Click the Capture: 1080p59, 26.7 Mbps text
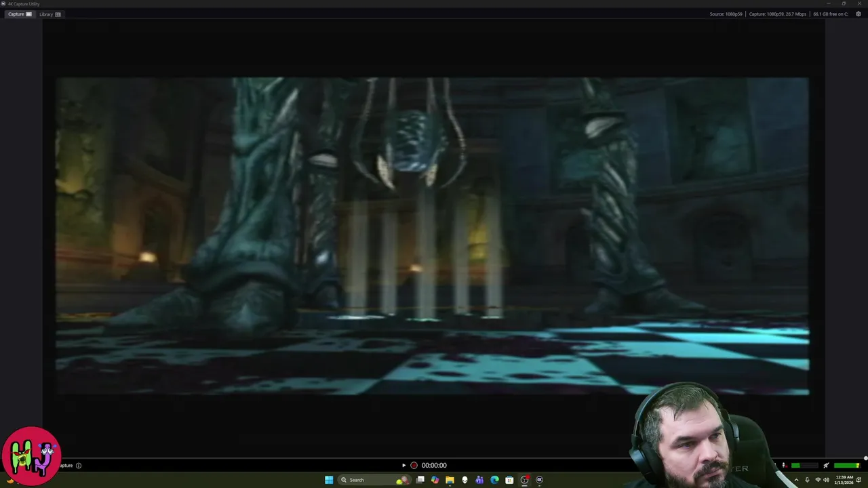868x488 pixels. click(778, 14)
